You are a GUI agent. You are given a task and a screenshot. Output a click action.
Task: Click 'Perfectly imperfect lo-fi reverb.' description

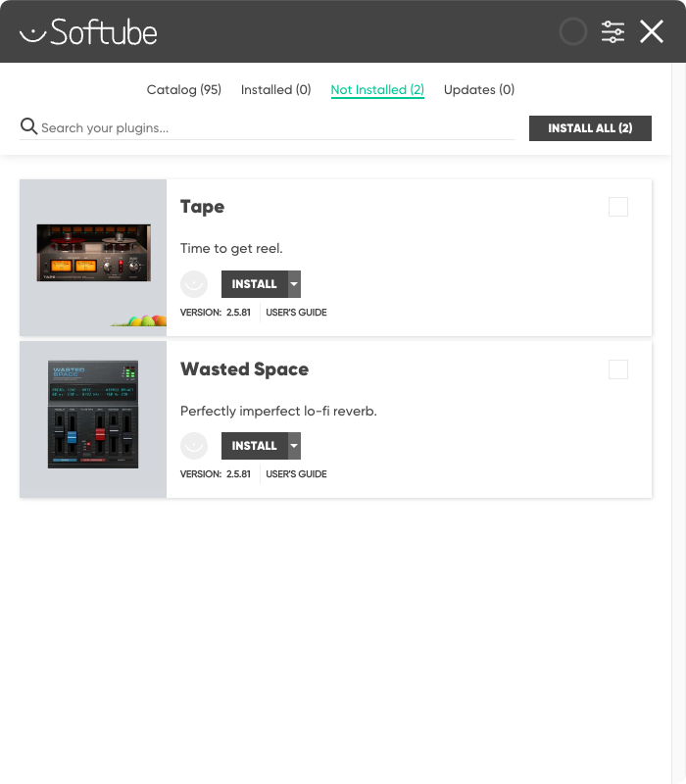(x=278, y=411)
